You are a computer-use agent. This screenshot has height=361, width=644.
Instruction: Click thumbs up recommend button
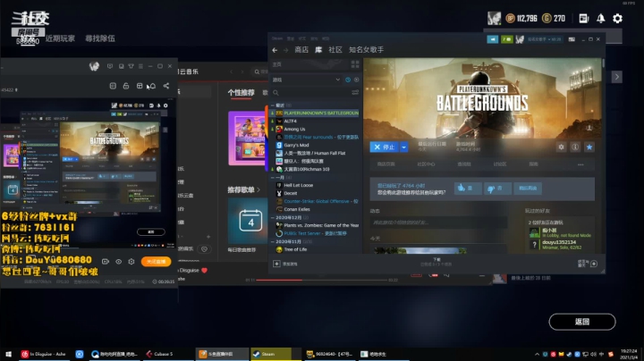tap(468, 189)
